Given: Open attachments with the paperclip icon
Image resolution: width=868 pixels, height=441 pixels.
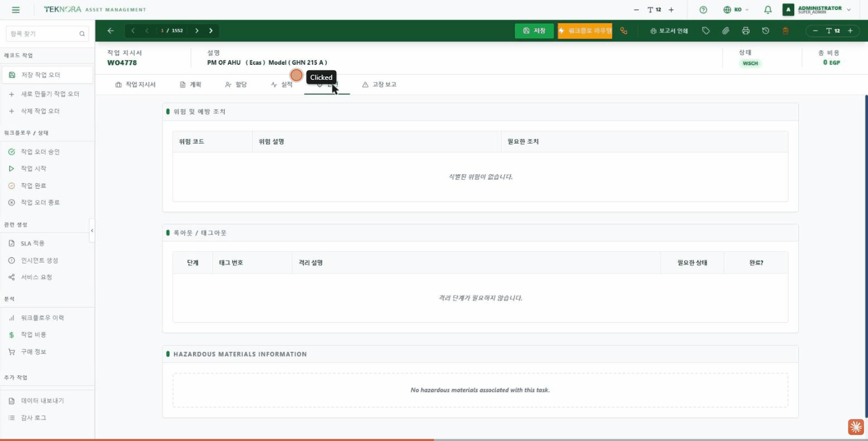Looking at the screenshot, I should [726, 31].
